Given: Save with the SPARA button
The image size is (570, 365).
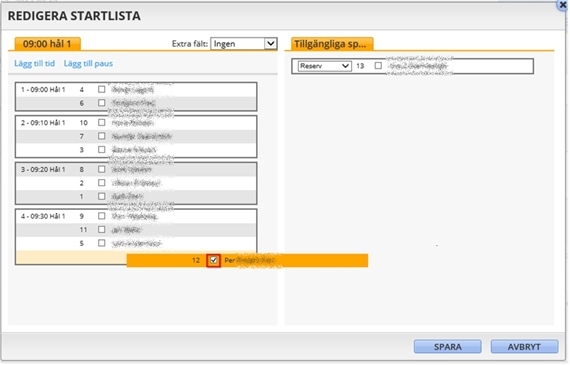Looking at the screenshot, I should 447,347.
